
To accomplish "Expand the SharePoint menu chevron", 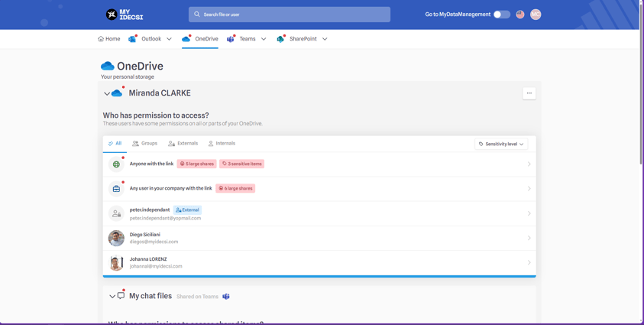I will (325, 39).
